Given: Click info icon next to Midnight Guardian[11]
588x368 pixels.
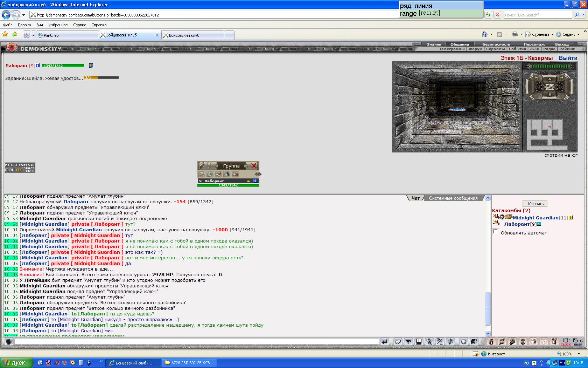Looking at the screenshot, I should 571,218.
